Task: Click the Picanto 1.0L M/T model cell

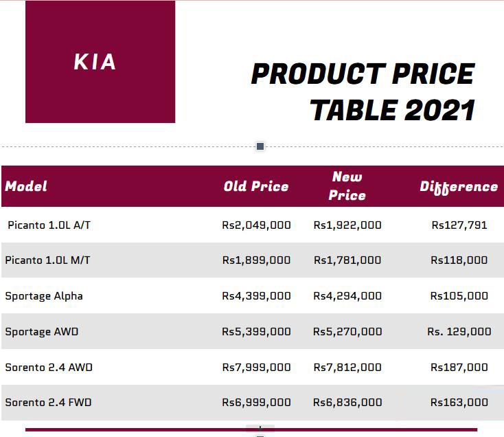Action: tap(47, 260)
